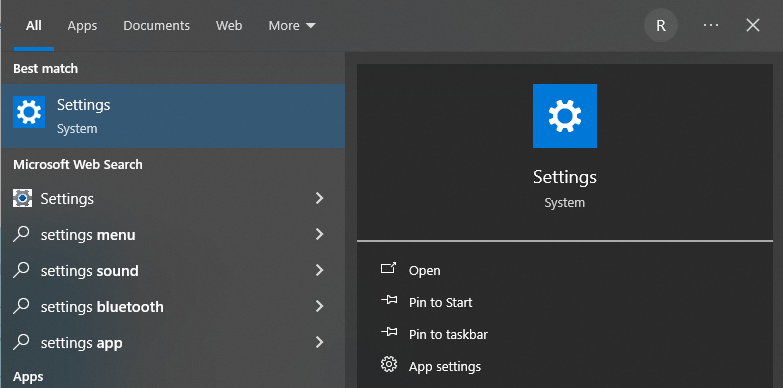Click the large Settings gear tile in preview pane

click(565, 116)
